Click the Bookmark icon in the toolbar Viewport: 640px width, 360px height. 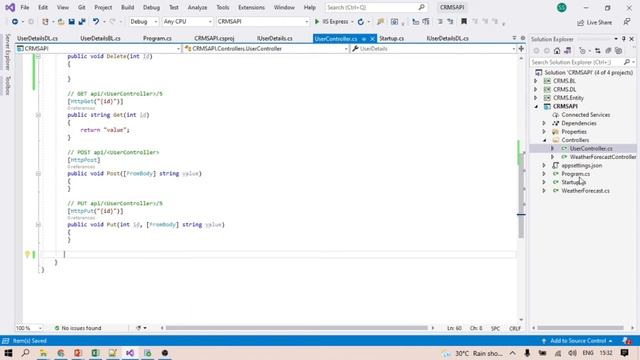pyautogui.click(x=464, y=21)
